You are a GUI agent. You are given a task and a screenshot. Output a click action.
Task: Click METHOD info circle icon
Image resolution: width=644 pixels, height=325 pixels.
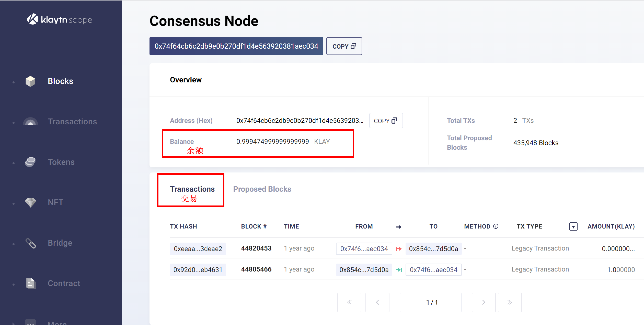coord(496,226)
